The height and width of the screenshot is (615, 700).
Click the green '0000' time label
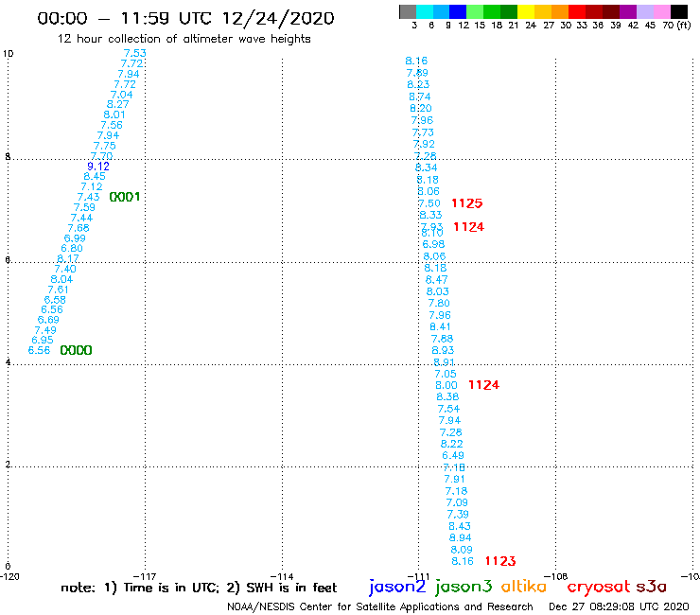click(76, 350)
